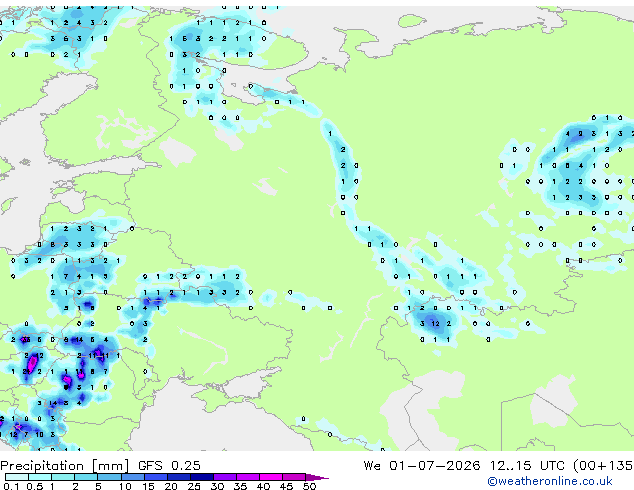Click the legend label '10'
Image resolution: width=634 pixels, height=490 pixels.
pyautogui.click(x=125, y=486)
